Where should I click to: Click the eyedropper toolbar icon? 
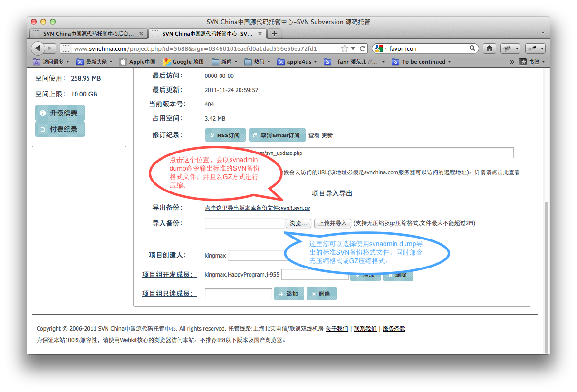(x=532, y=48)
